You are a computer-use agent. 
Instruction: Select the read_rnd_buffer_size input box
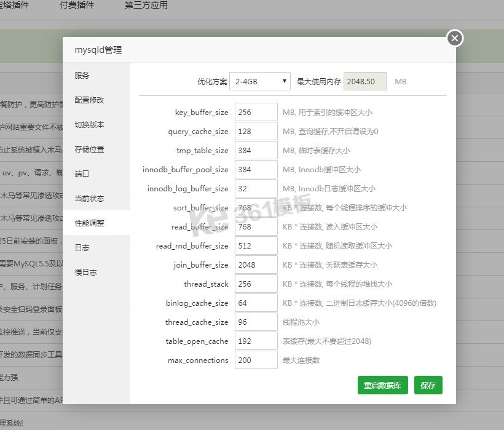[256, 245]
